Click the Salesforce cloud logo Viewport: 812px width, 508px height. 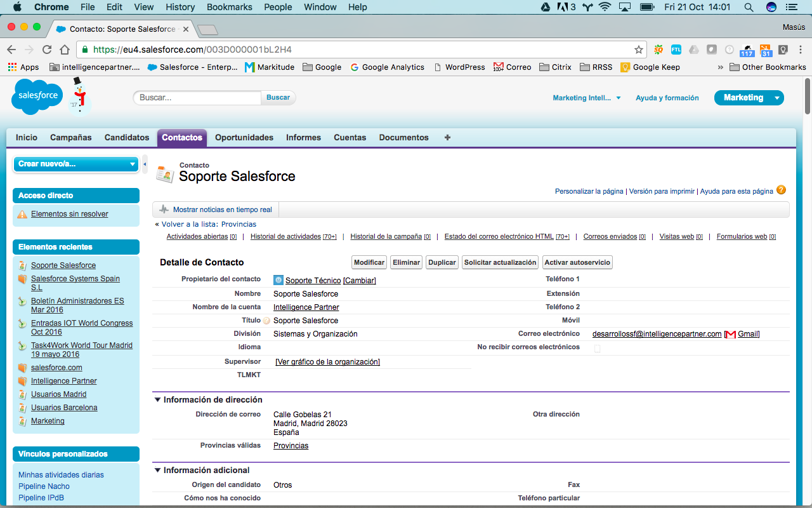[x=37, y=97]
